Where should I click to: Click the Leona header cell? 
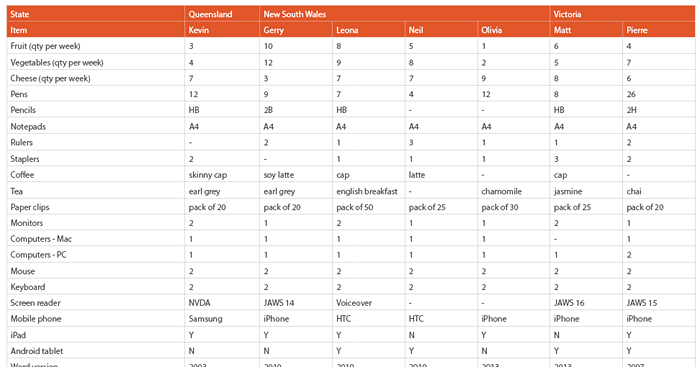pos(369,30)
